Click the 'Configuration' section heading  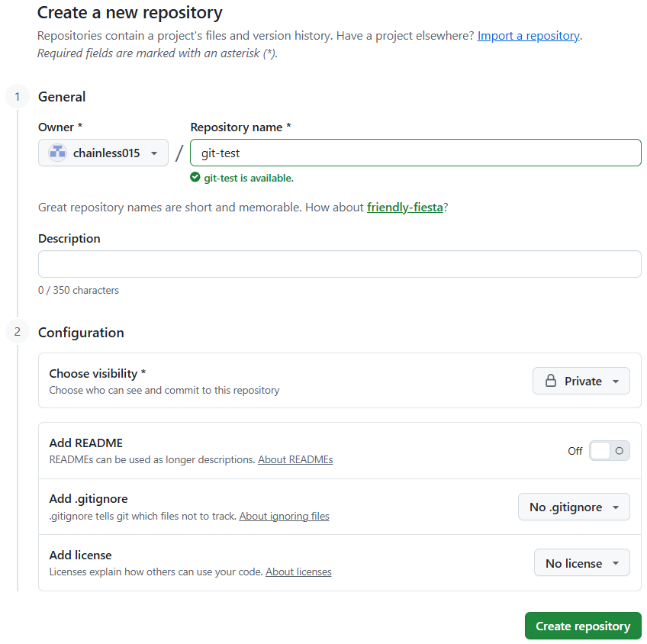tap(81, 333)
